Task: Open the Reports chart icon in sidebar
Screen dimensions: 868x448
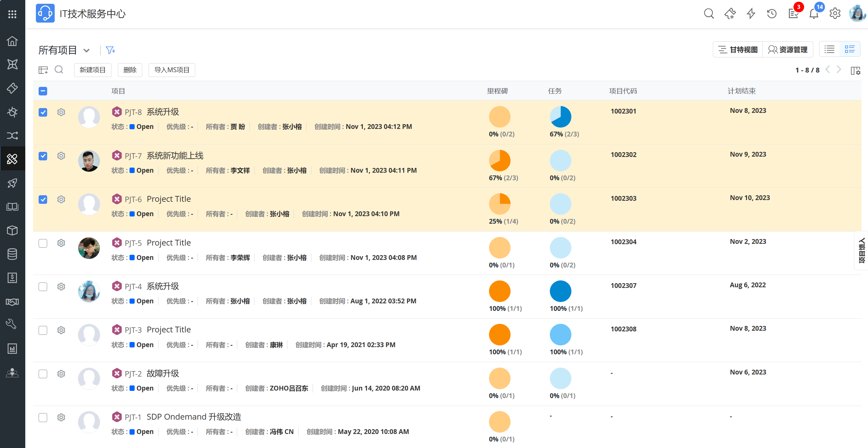Action: (12, 348)
